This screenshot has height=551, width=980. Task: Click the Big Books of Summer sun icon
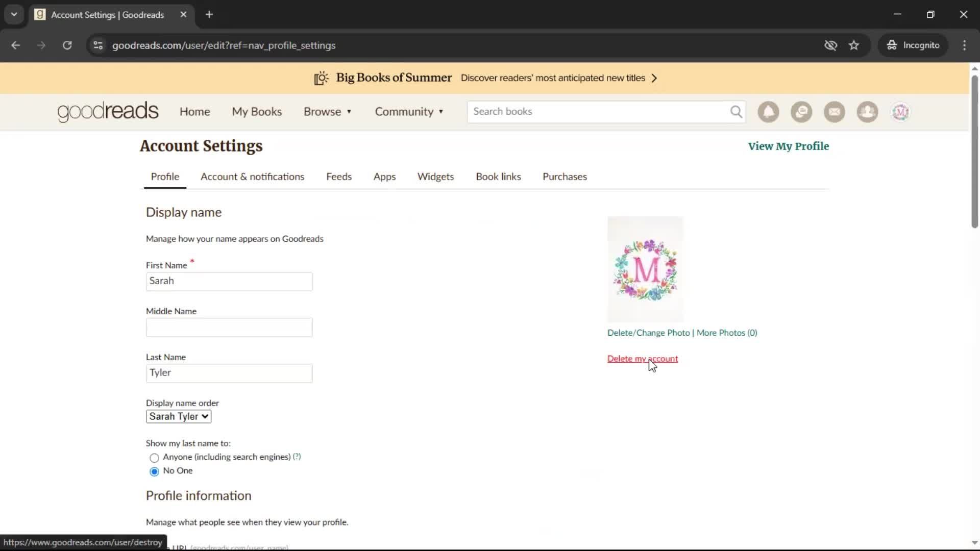[x=321, y=78]
